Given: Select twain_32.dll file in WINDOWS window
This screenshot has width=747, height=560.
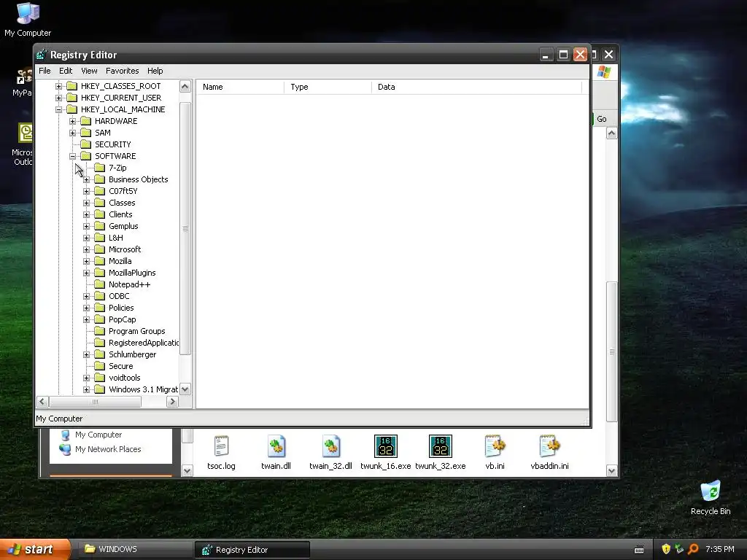Looking at the screenshot, I should [x=330, y=452].
